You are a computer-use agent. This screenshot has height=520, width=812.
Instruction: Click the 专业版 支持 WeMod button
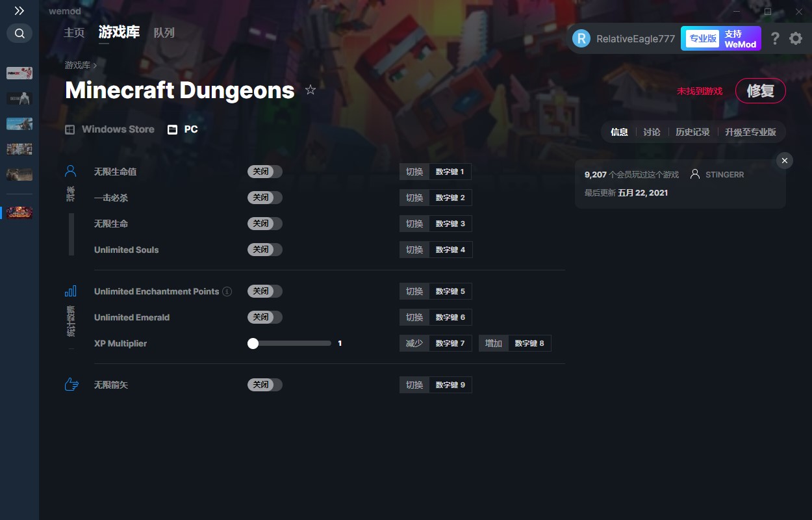click(x=720, y=38)
